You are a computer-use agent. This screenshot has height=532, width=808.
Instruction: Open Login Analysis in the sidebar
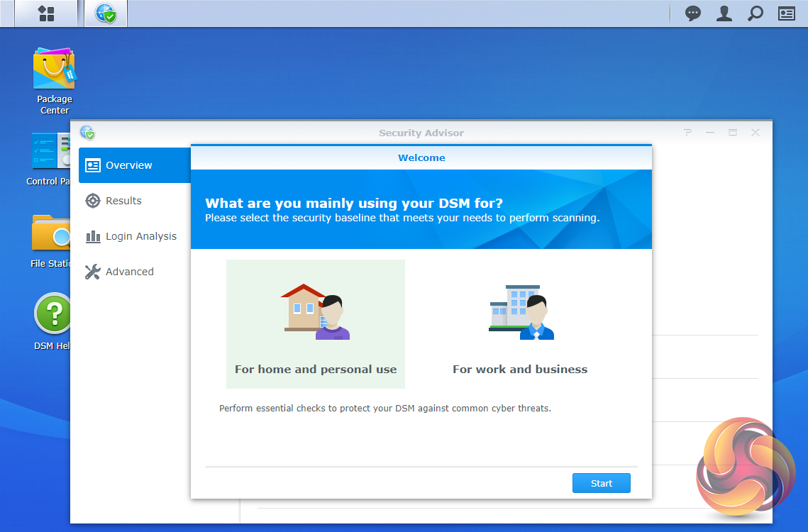[135, 236]
